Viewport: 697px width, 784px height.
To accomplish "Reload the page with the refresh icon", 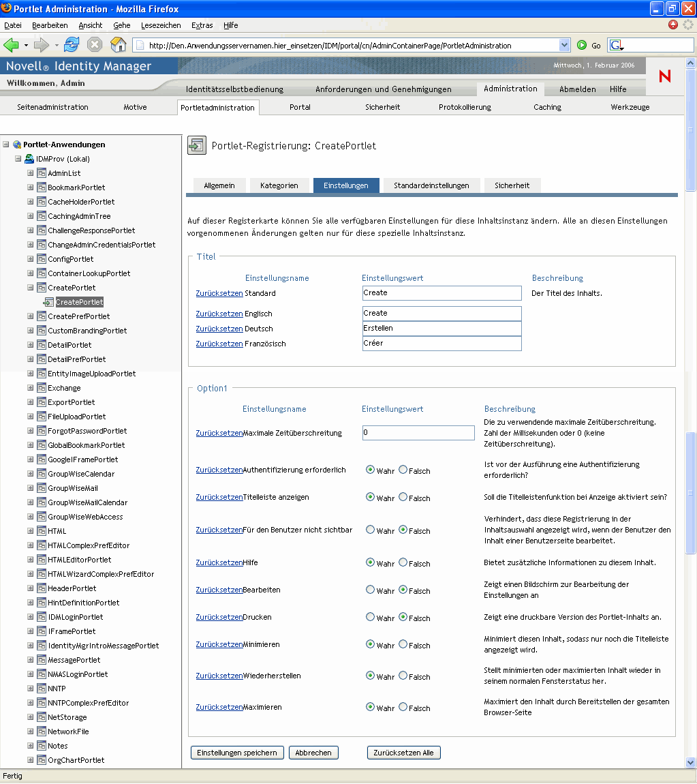I will pos(72,44).
